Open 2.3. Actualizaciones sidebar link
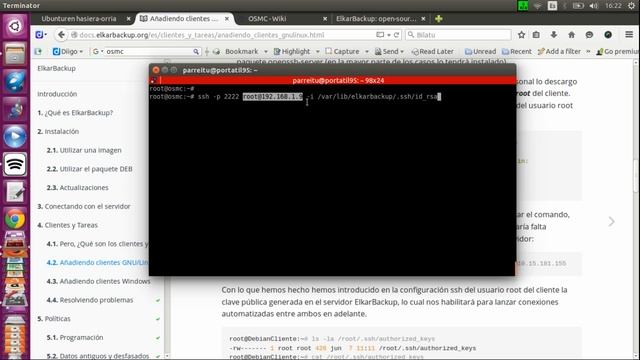The image size is (640, 360). point(78,188)
